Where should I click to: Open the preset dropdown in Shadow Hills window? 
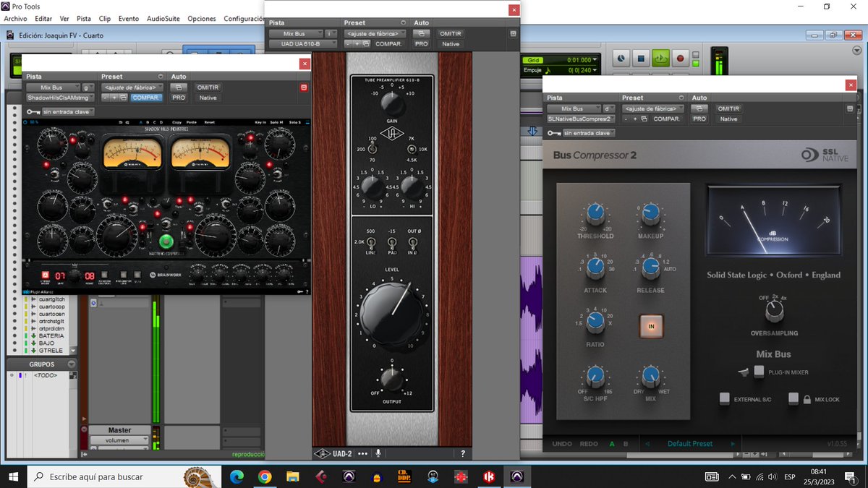[x=132, y=87]
